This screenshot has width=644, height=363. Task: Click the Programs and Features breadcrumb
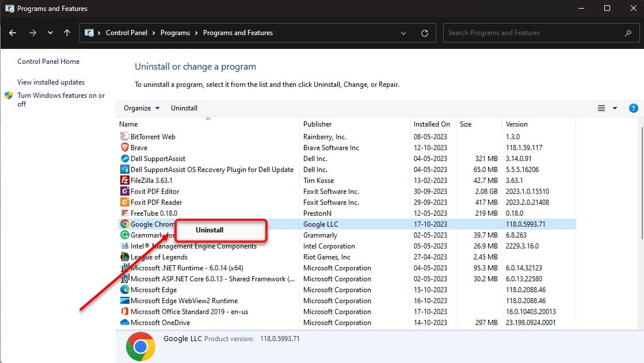pyautogui.click(x=238, y=33)
